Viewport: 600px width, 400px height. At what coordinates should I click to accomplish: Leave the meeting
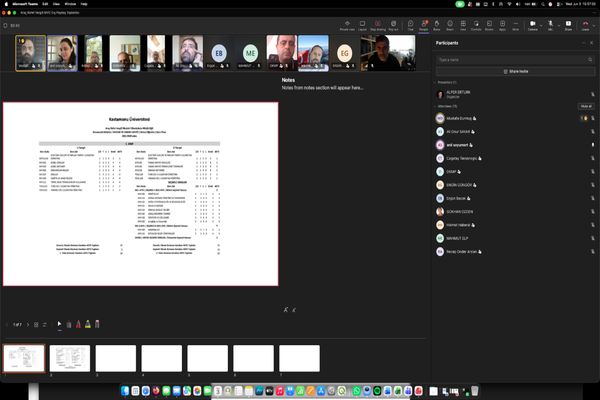585,26
